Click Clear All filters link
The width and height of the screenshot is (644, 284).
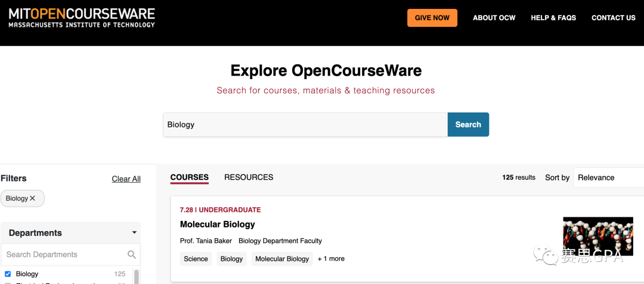(x=126, y=179)
